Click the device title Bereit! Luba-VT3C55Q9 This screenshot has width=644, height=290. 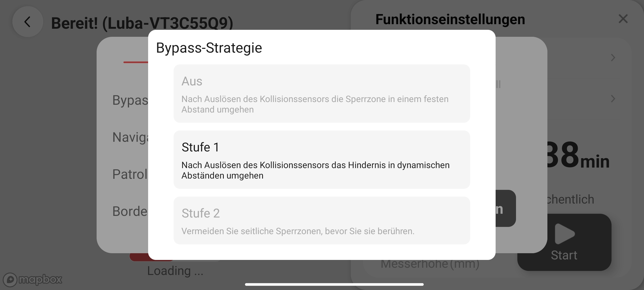click(x=142, y=23)
